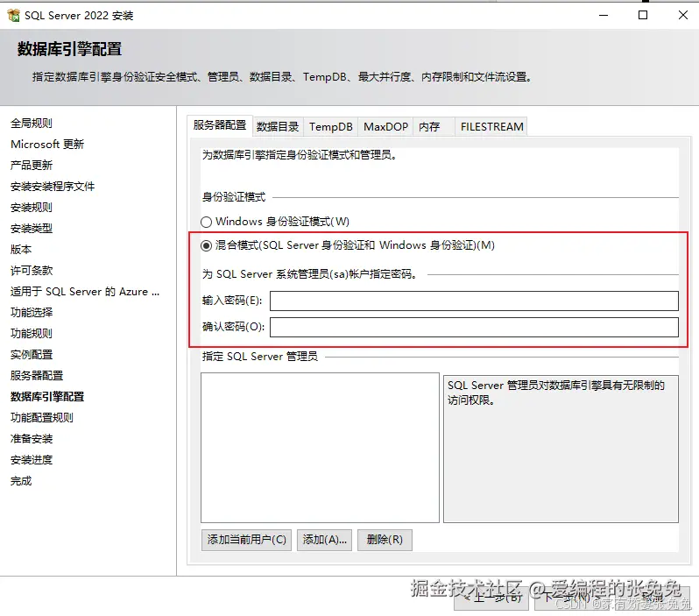Open the TempDB tab

click(331, 127)
